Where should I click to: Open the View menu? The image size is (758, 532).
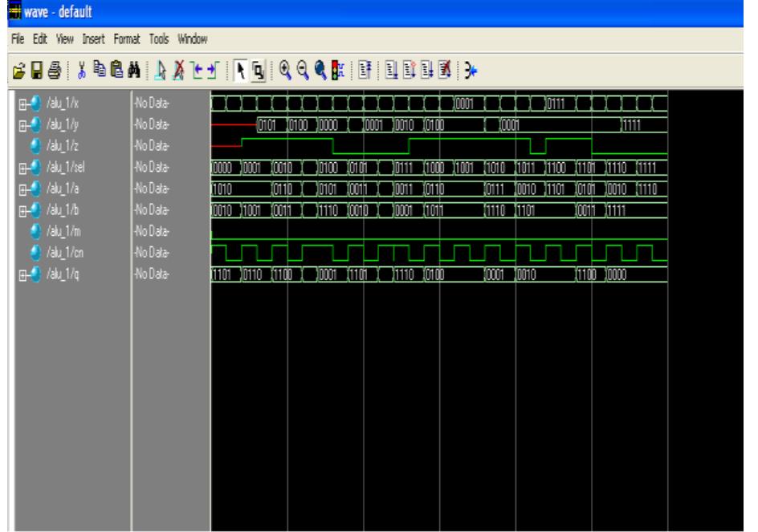tap(65, 39)
